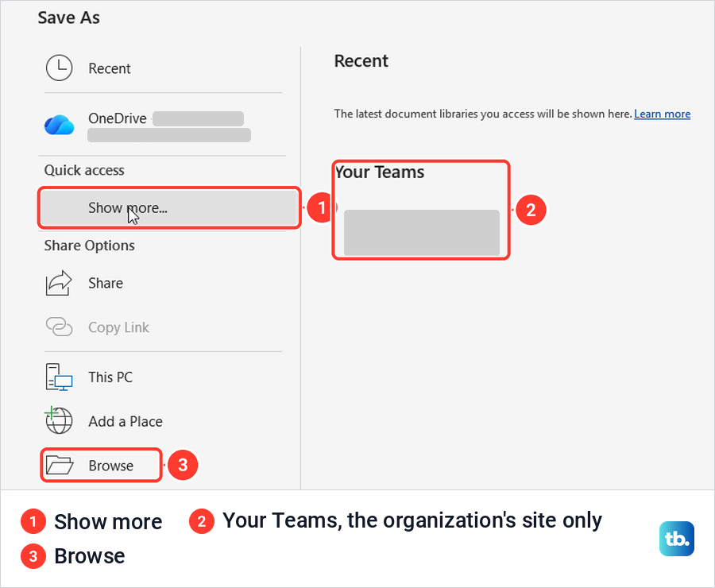Click the Quick access heading
Image resolution: width=715 pixels, height=588 pixels.
(x=84, y=170)
